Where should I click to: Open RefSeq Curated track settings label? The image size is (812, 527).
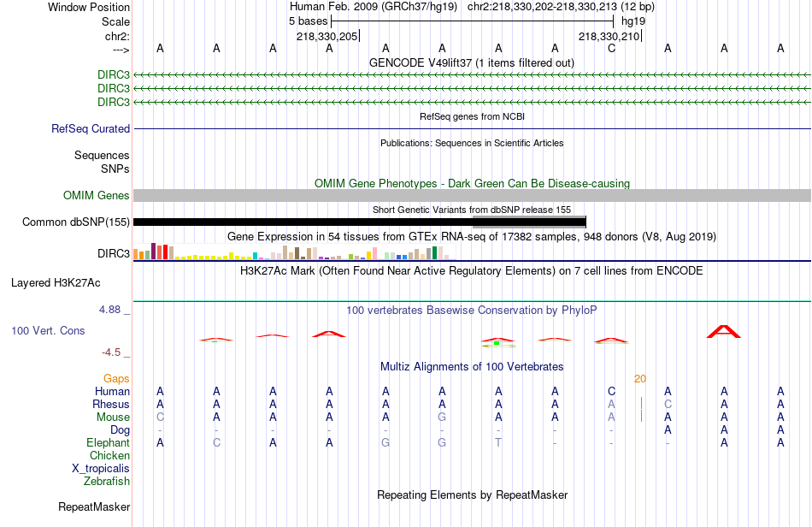[x=91, y=128]
